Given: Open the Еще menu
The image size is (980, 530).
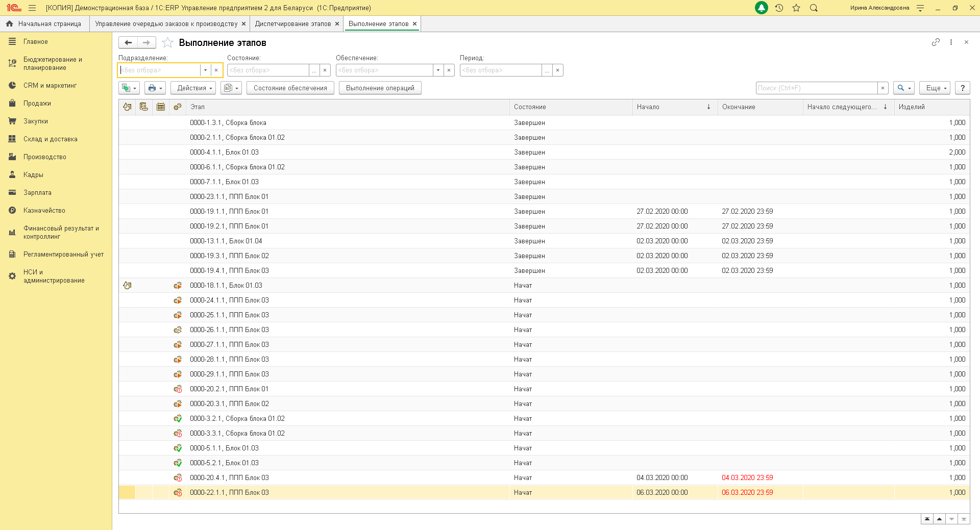Looking at the screenshot, I should tap(936, 88).
